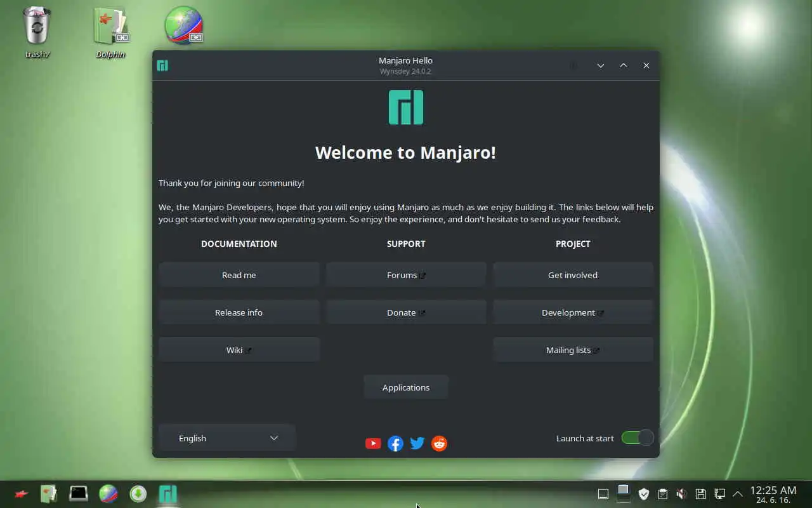Click the Donate external link button
812x508 pixels.
[406, 312]
